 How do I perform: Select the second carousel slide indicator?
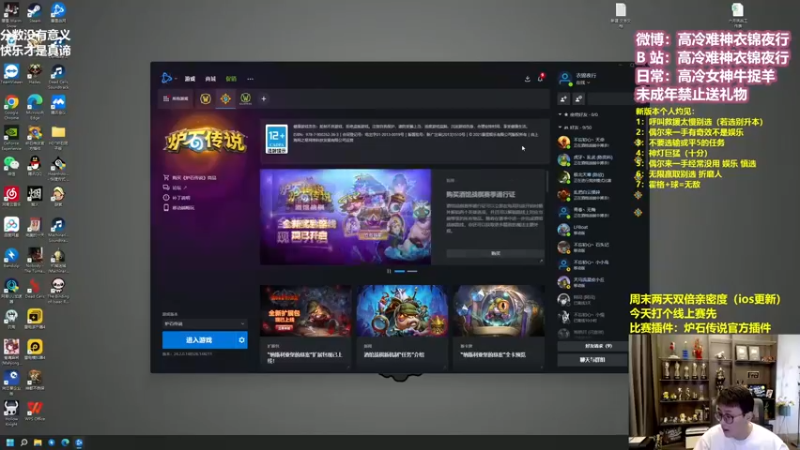pos(412,271)
